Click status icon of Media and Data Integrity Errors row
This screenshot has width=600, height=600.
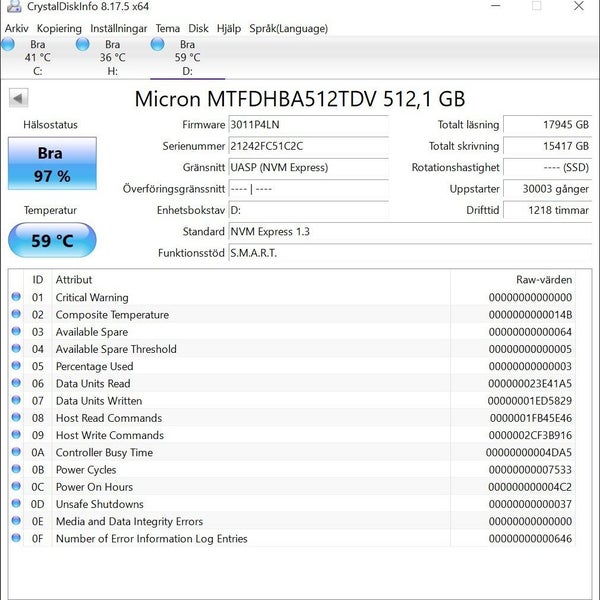(x=16, y=520)
